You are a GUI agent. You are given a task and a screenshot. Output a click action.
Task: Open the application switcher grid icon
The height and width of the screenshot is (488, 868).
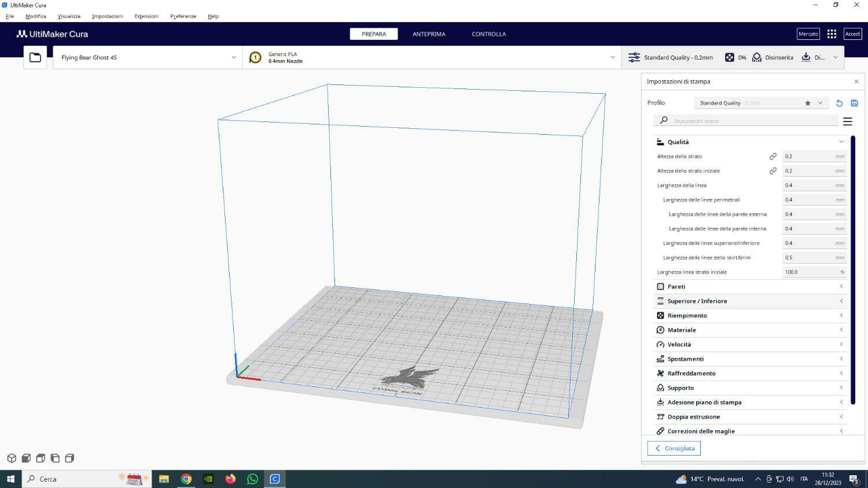[832, 34]
